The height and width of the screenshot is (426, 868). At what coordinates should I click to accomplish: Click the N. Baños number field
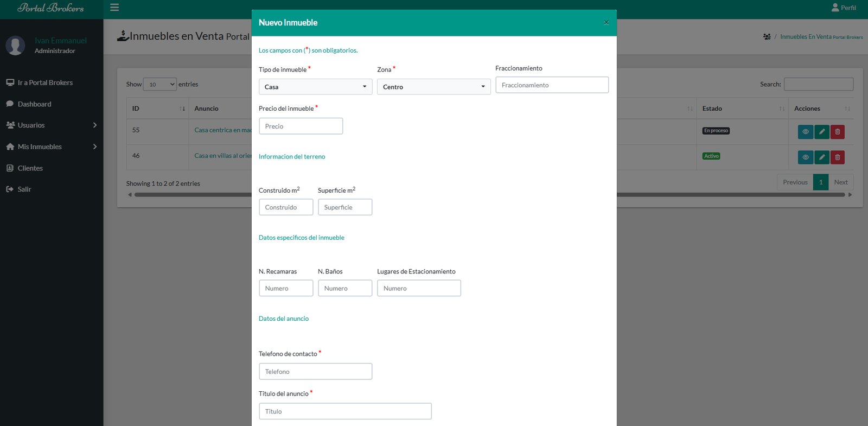[345, 288]
